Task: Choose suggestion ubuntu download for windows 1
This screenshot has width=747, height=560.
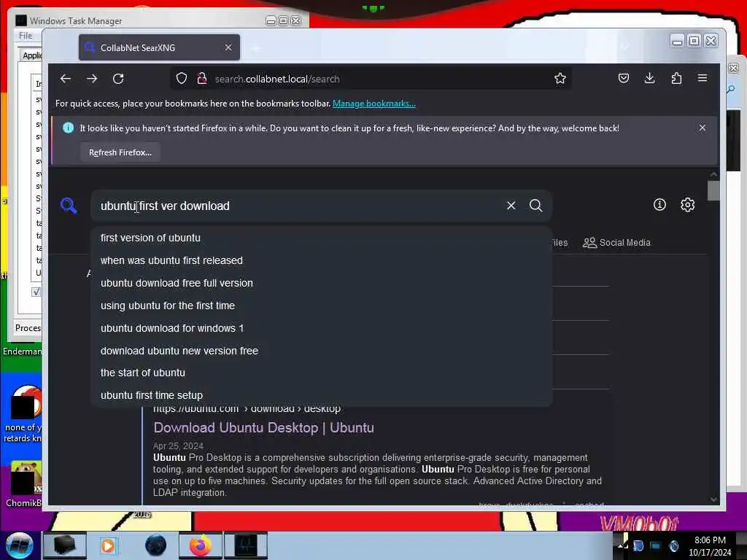Action: [x=322, y=328]
